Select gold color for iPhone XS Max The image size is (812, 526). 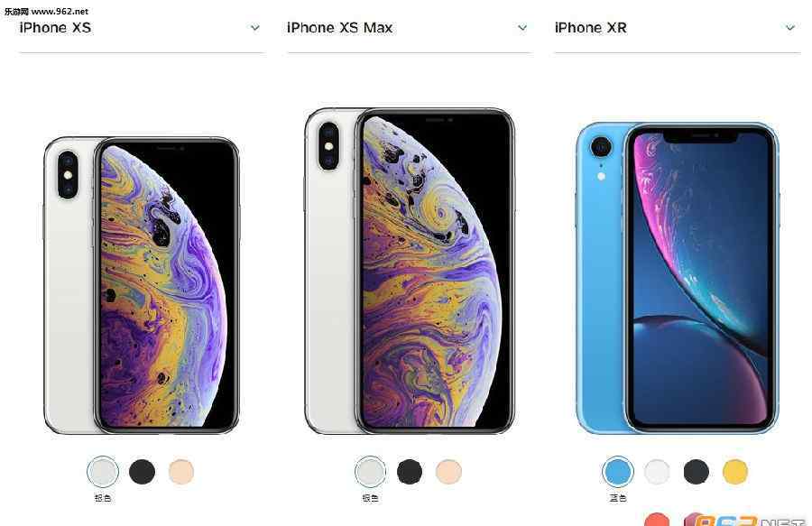tap(448, 472)
